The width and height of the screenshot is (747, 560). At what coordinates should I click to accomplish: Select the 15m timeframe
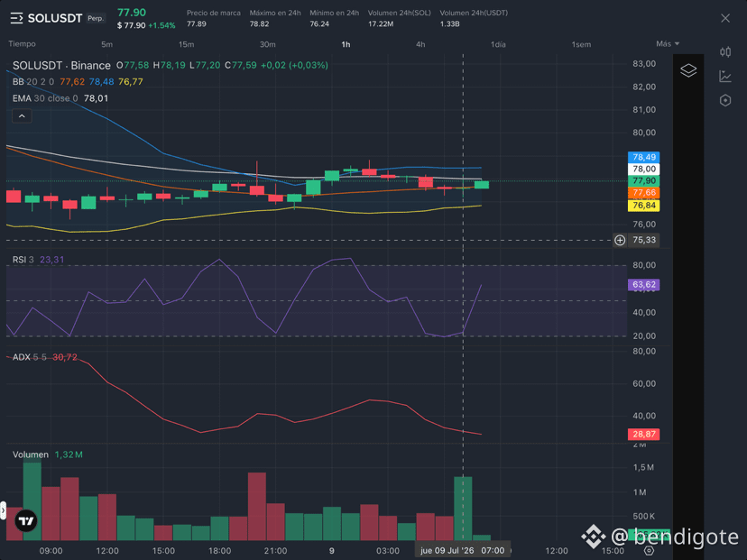point(186,44)
